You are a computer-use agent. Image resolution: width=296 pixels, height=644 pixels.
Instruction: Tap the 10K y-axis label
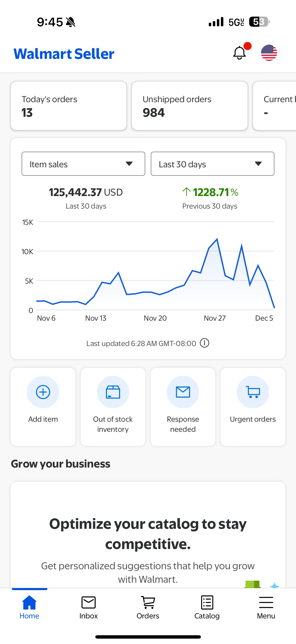pos(27,251)
